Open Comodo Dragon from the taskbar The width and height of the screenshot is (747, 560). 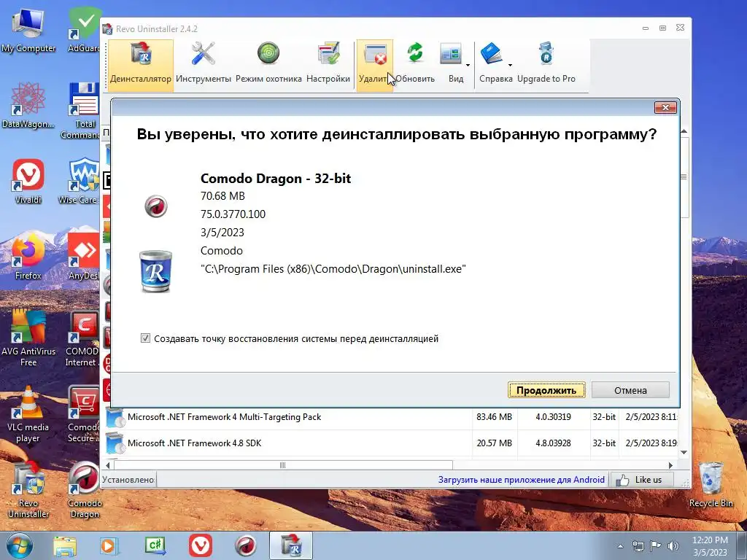tap(246, 546)
